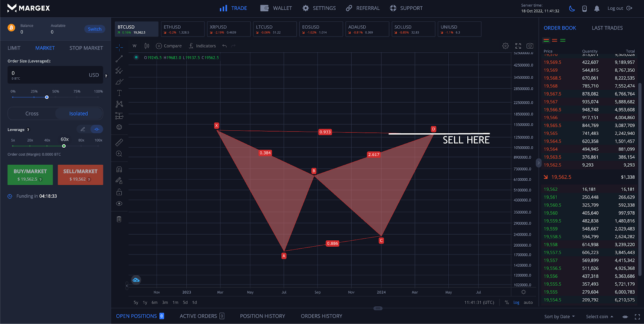The height and width of the screenshot is (324, 644).
Task: Open the chart emoji icons tool
Action: (119, 127)
